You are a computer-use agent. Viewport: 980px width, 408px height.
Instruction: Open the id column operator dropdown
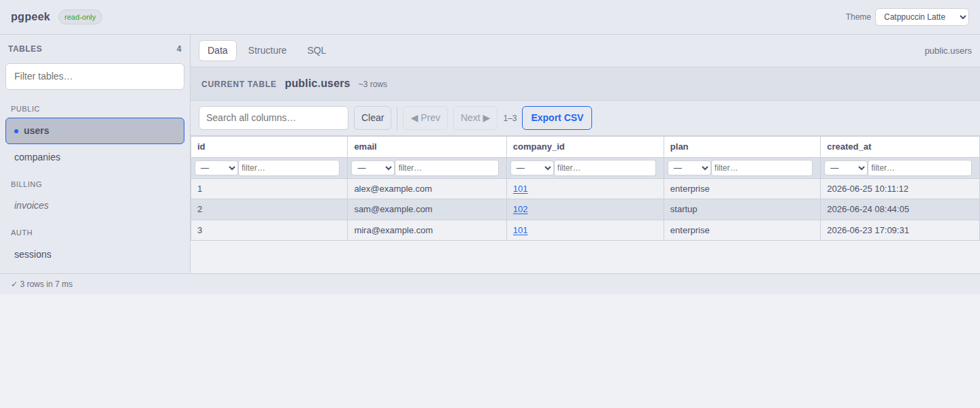216,168
